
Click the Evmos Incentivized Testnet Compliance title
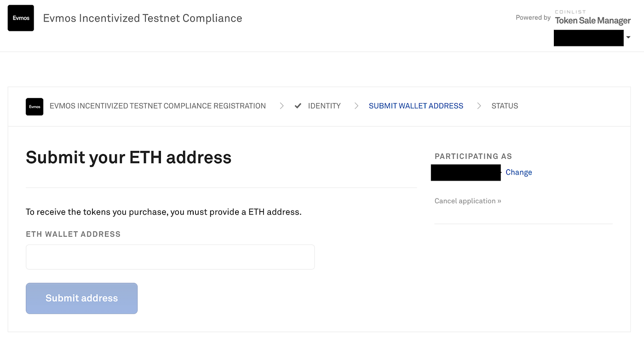tap(143, 18)
